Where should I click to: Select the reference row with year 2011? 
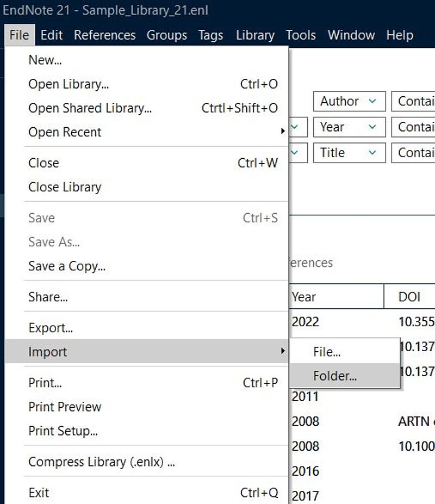click(x=362, y=397)
